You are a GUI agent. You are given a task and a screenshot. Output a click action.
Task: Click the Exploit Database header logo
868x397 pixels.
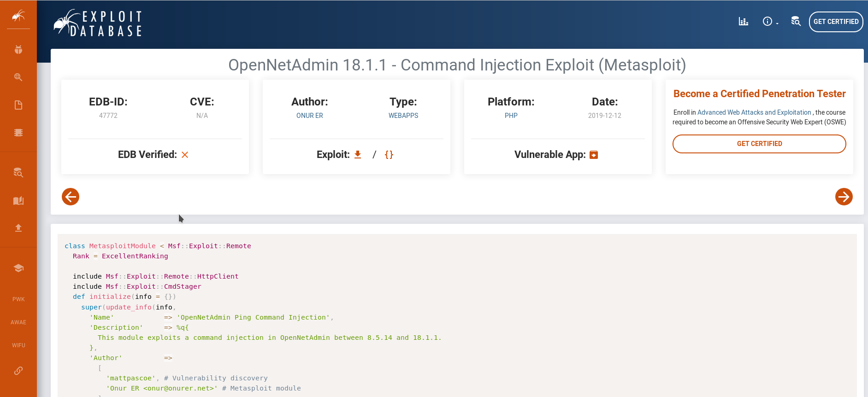point(98,23)
